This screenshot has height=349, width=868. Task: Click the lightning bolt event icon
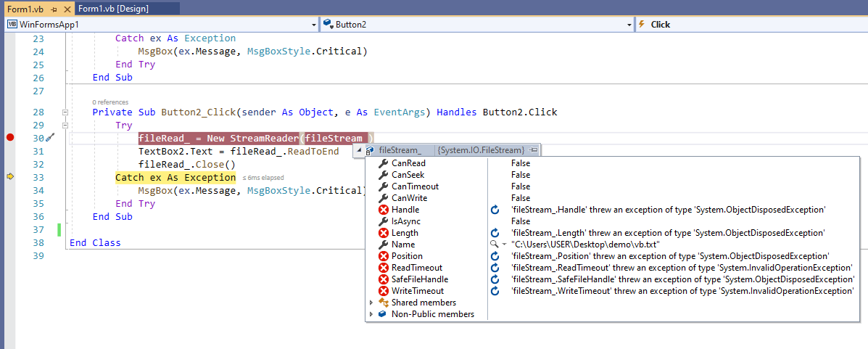[x=642, y=25]
